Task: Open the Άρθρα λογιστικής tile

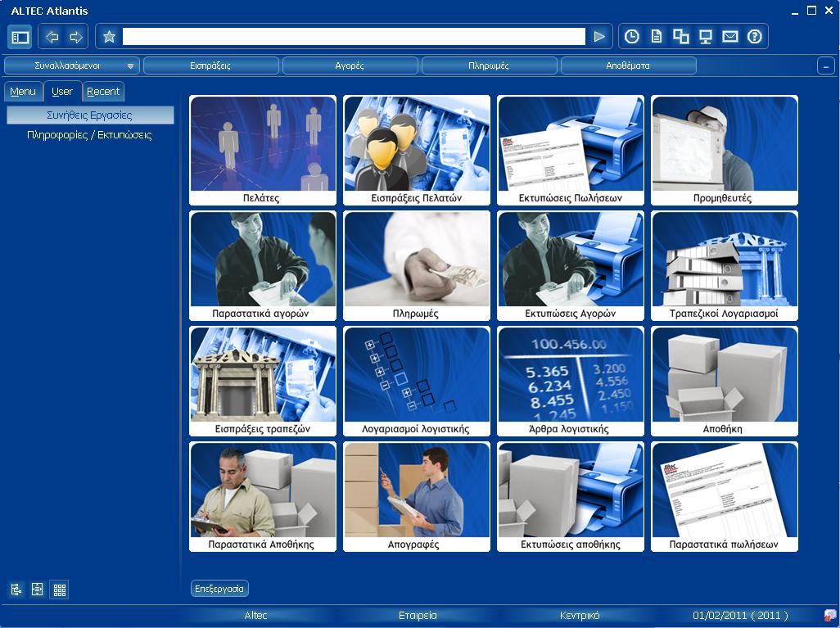Action: pos(571,382)
